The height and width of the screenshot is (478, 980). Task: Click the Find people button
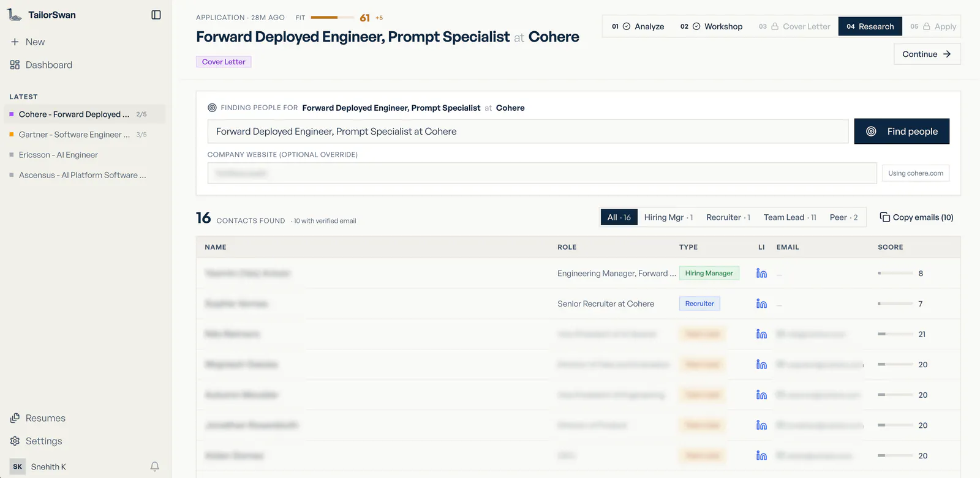[x=902, y=132]
